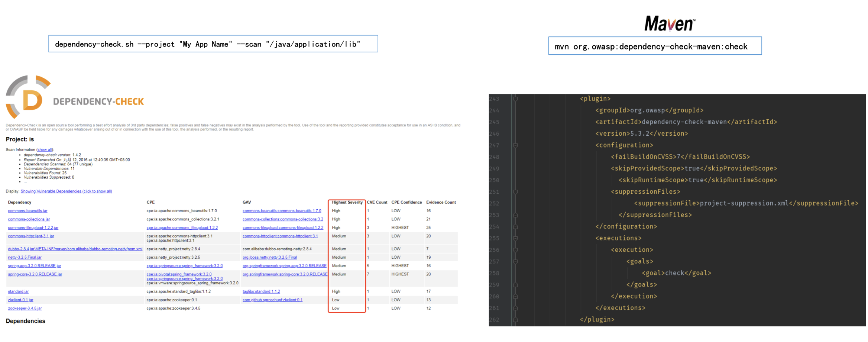The image size is (868, 342).
Task: Click the <goal>check</goal> code line
Action: tap(676, 273)
